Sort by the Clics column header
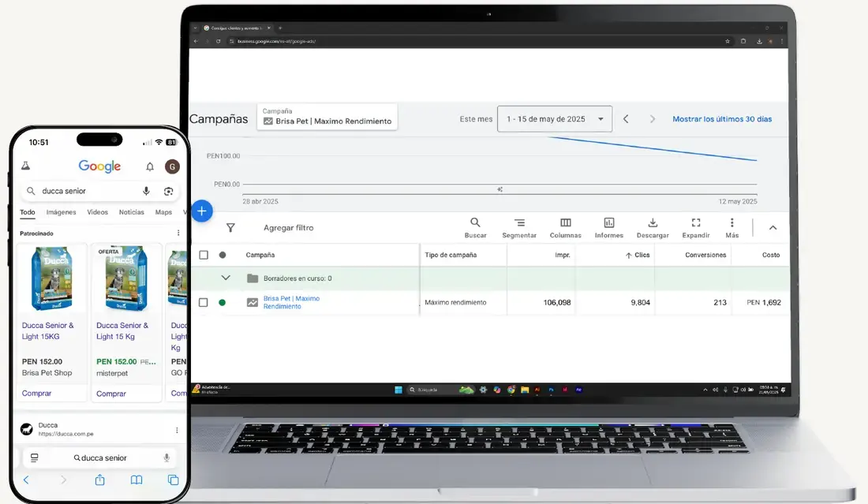Viewport: 868px width, 504px height. click(637, 255)
